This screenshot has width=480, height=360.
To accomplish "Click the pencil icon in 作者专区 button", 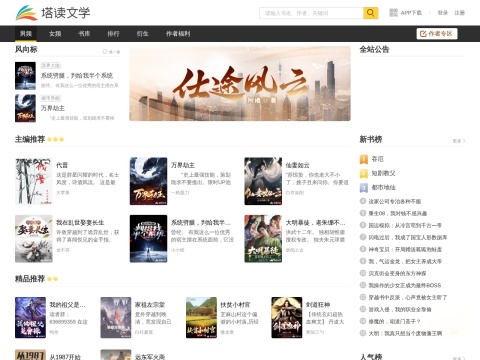I will tap(423, 34).
